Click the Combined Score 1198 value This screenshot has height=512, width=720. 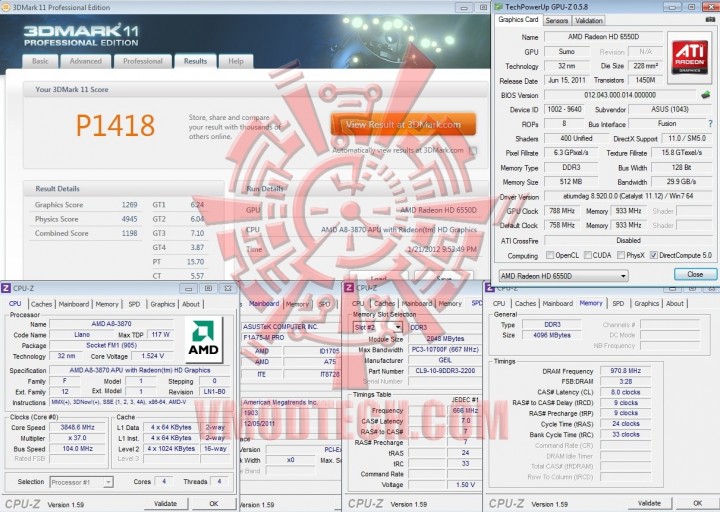129,234
